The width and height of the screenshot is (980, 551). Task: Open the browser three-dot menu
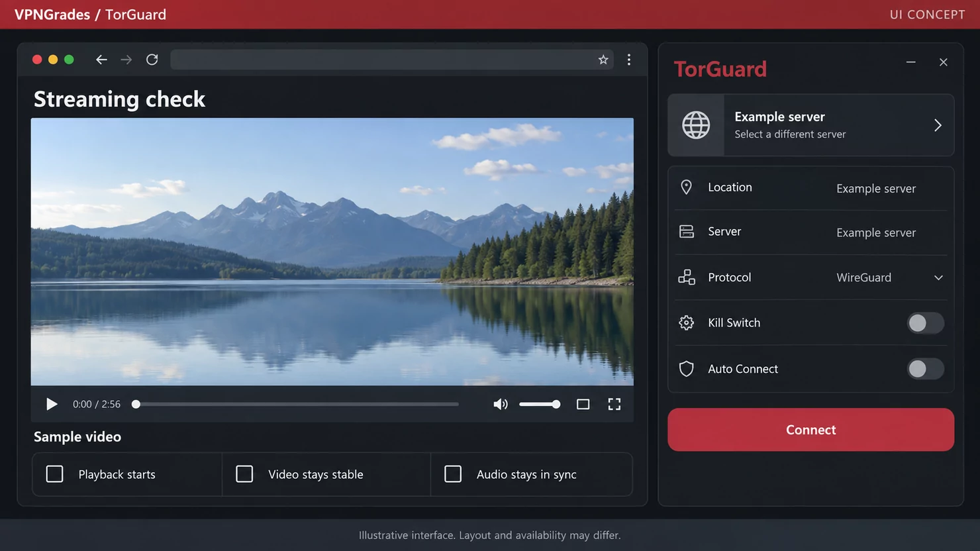[628, 60]
